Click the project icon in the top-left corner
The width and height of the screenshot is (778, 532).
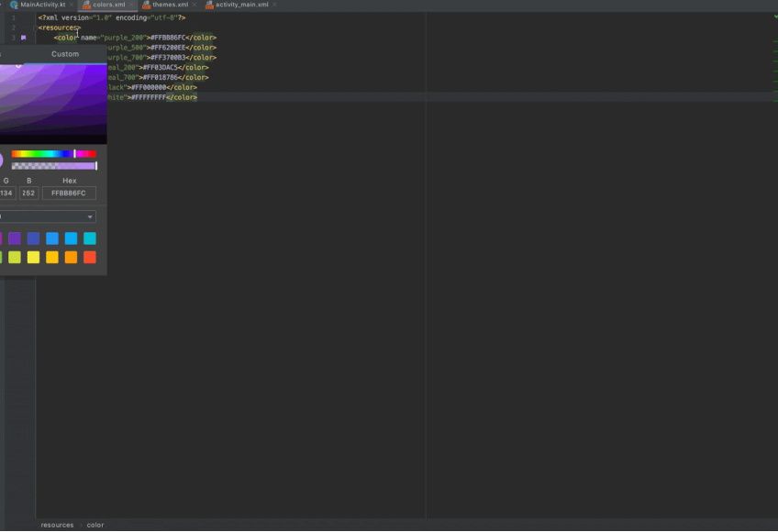[x=5, y=5]
